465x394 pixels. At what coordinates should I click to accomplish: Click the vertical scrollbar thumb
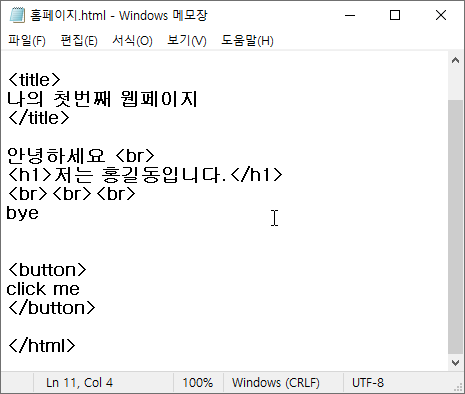point(455,227)
